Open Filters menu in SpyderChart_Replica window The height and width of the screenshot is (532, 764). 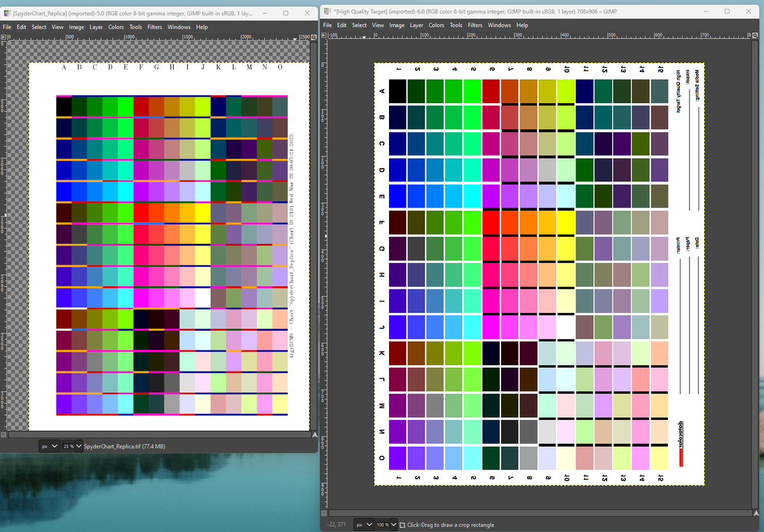pyautogui.click(x=155, y=27)
